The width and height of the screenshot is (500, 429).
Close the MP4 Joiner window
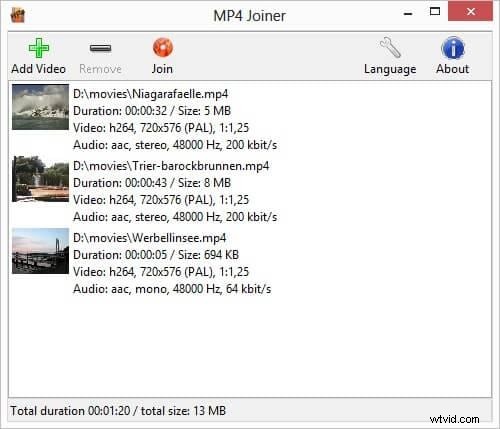coord(470,11)
